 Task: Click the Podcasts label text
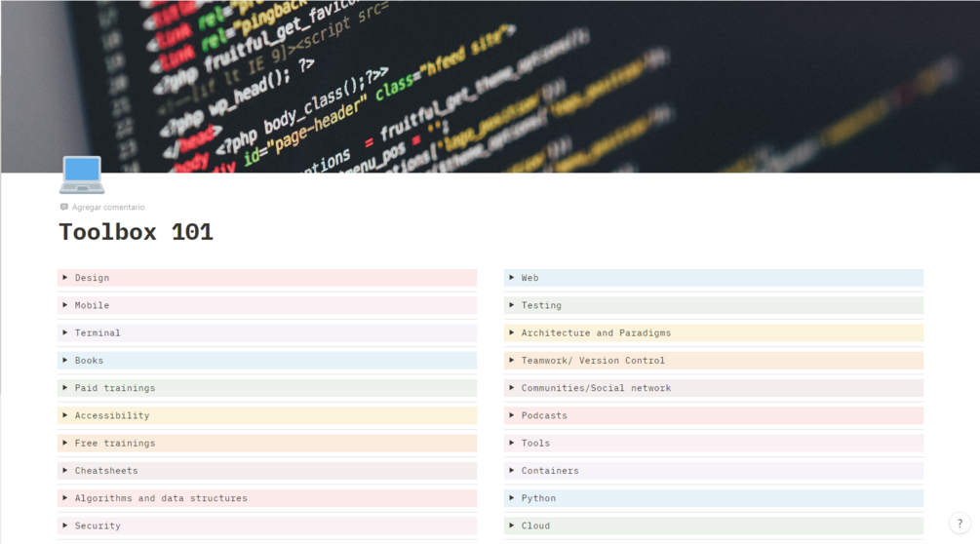(544, 415)
